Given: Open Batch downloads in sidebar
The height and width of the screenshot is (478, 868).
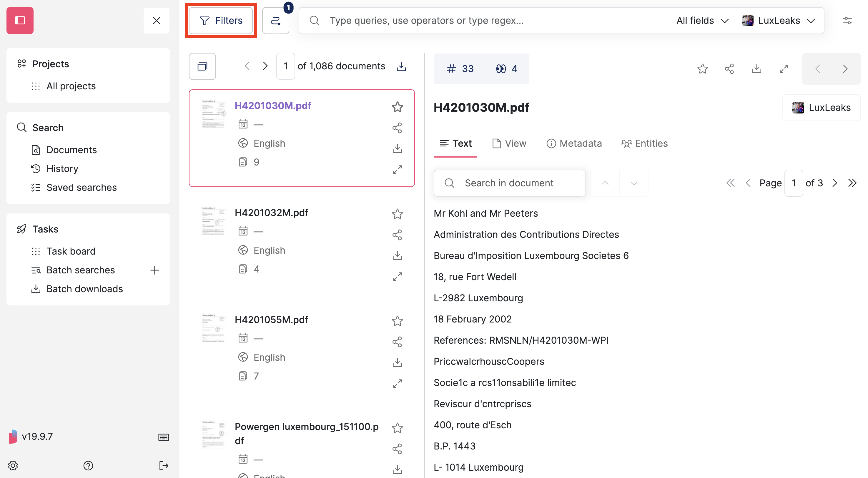Looking at the screenshot, I should click(84, 289).
